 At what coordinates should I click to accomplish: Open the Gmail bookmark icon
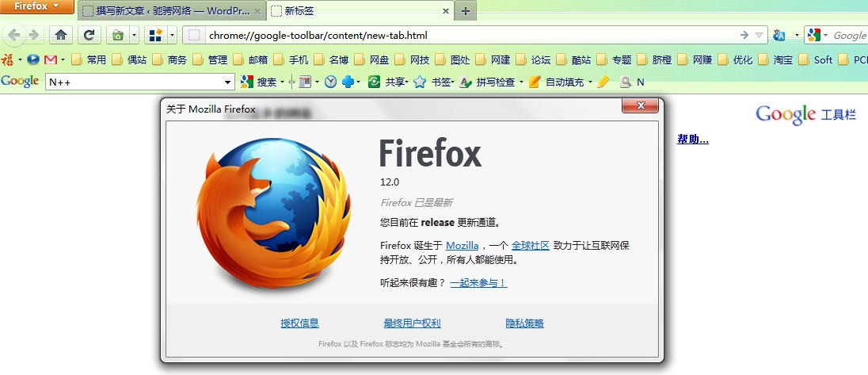coord(51,59)
